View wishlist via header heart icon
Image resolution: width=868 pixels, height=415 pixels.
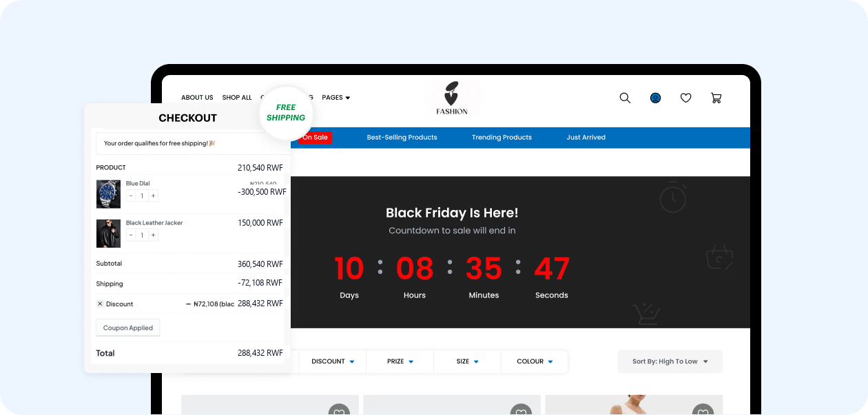coord(685,98)
